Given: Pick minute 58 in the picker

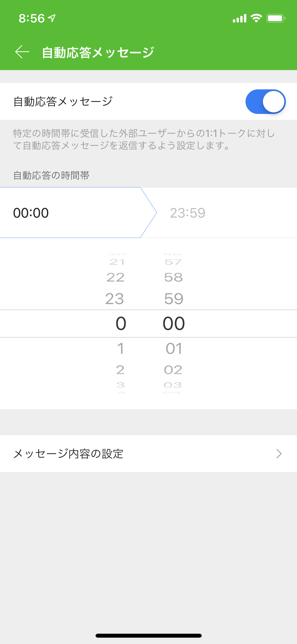Looking at the screenshot, I should pos(173,277).
